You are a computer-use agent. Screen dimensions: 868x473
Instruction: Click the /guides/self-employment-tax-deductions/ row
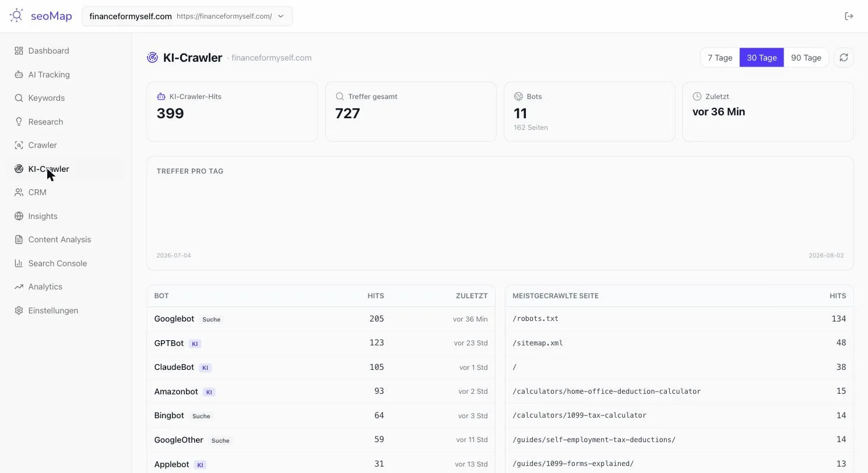(679, 440)
